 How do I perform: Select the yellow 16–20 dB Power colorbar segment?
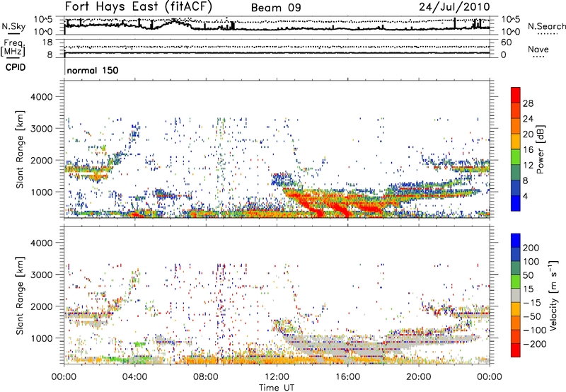click(516, 141)
